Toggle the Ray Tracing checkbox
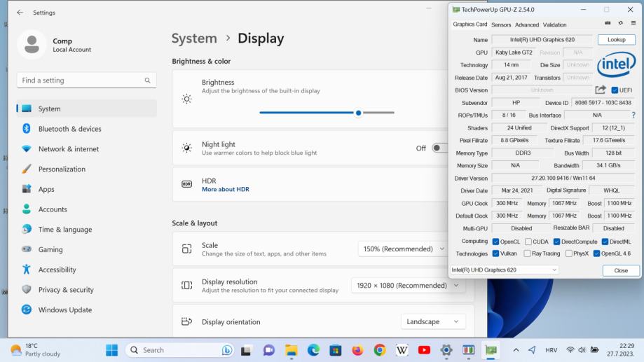This screenshot has width=644, height=362. click(528, 253)
